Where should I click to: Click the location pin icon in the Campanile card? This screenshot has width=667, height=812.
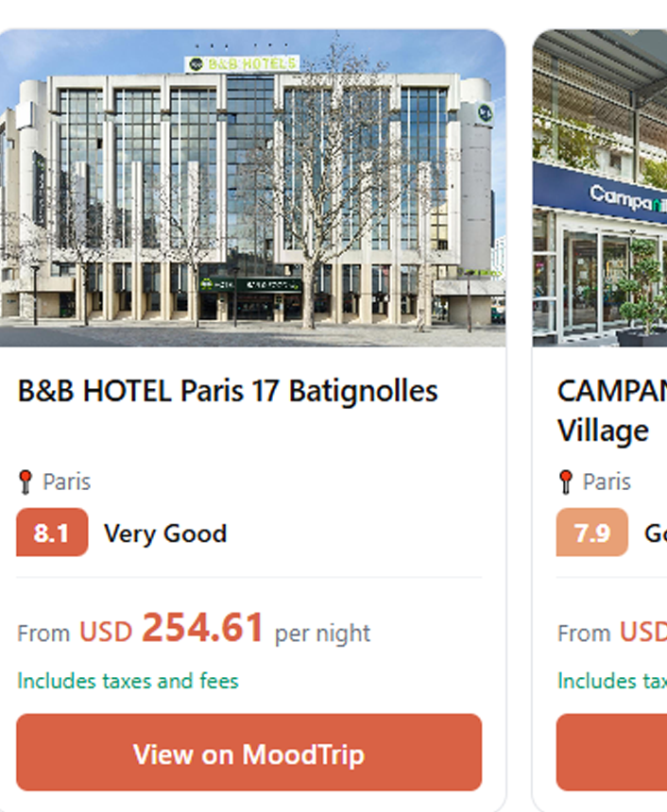pyautogui.click(x=566, y=482)
